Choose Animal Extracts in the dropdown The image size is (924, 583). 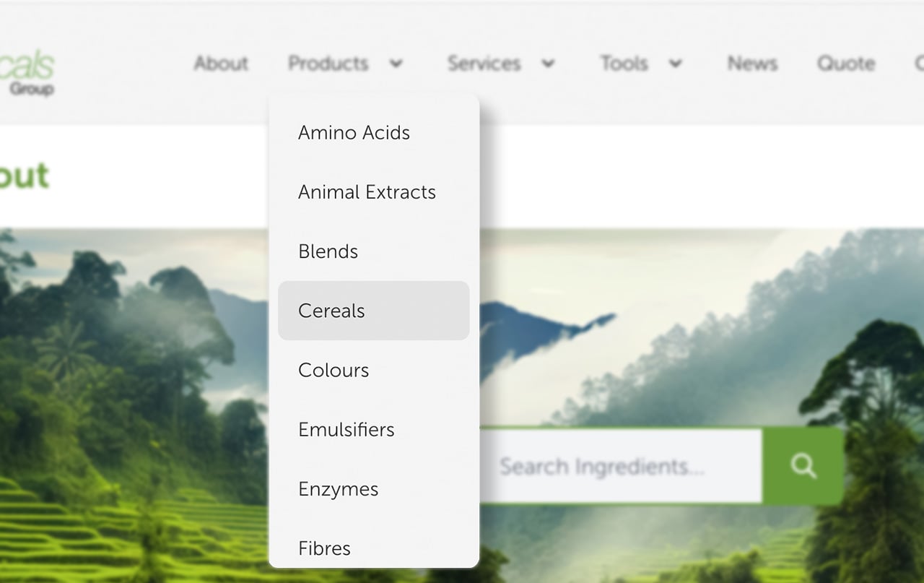367,192
